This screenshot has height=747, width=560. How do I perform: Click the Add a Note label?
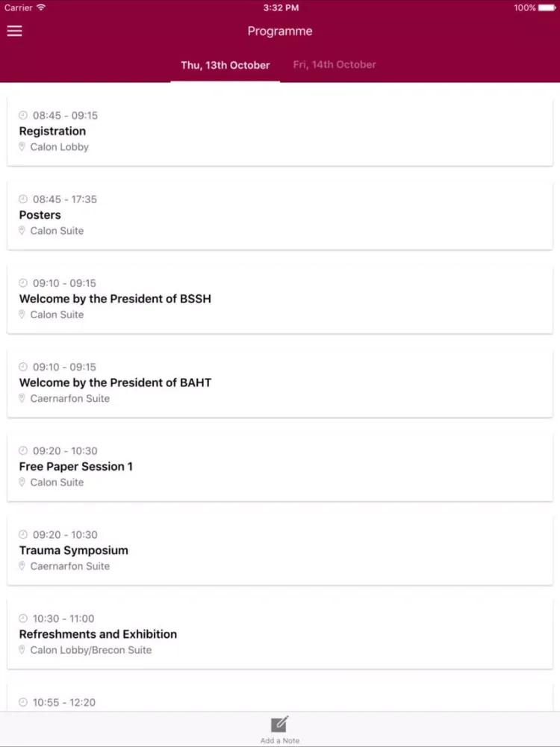point(279,741)
